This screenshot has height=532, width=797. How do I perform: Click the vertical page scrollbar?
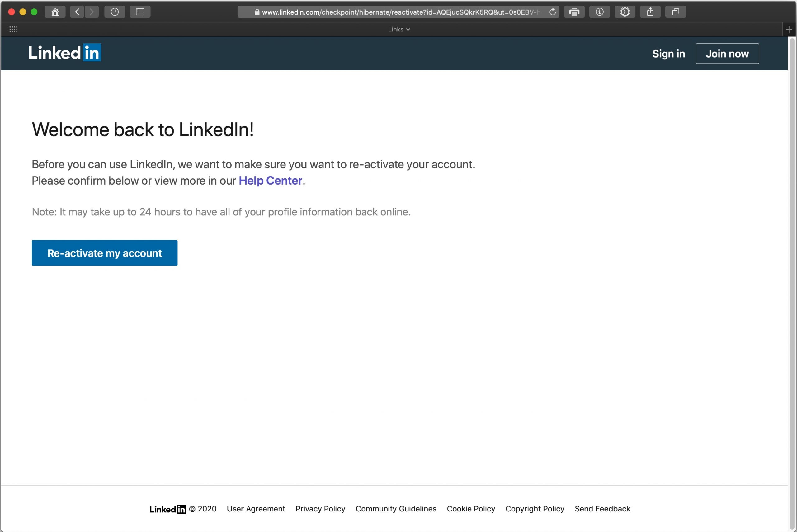click(x=792, y=284)
